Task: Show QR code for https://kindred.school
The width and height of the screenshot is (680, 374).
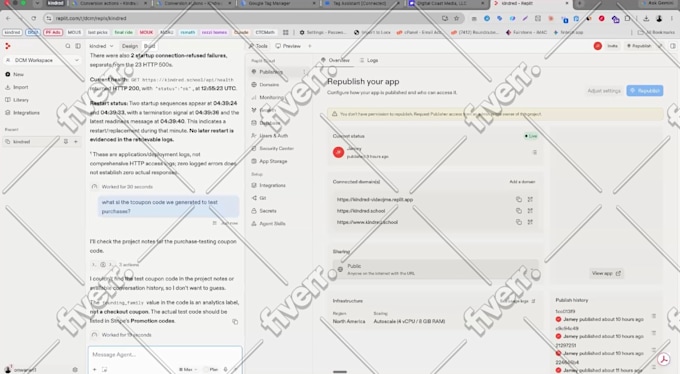Action: (x=530, y=211)
